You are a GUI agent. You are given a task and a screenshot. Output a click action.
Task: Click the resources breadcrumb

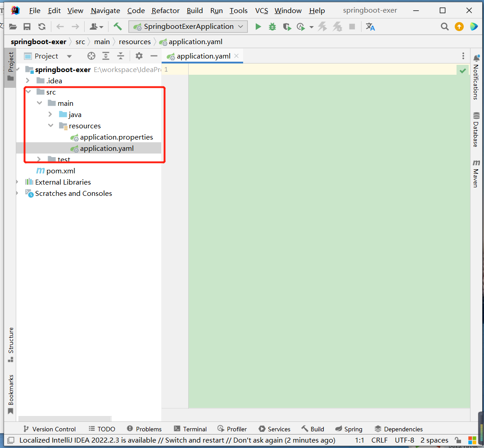(x=135, y=42)
